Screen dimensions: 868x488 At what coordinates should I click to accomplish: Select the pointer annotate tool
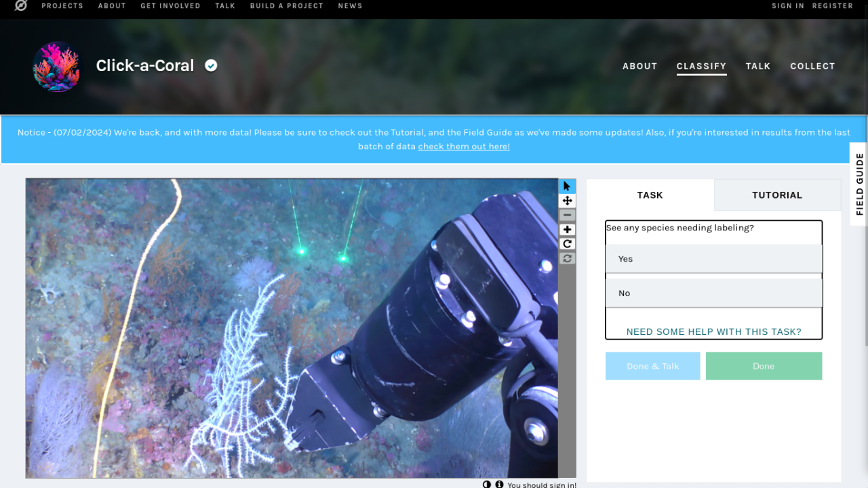(x=567, y=186)
